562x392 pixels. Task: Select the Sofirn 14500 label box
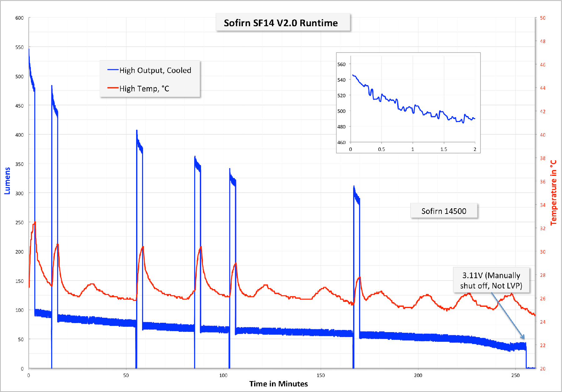point(444,211)
